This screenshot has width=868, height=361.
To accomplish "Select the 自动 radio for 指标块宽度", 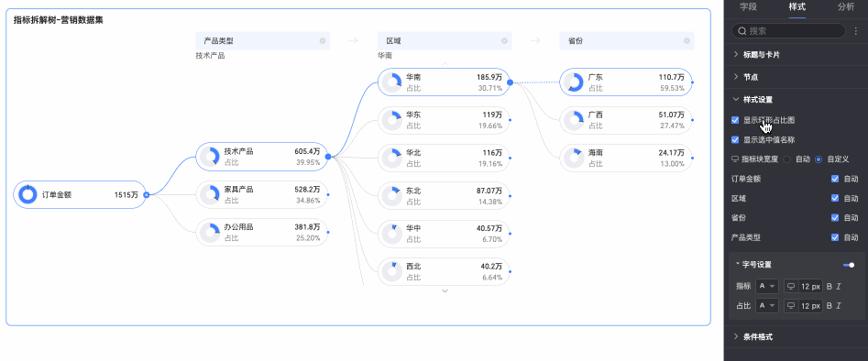I will click(787, 159).
